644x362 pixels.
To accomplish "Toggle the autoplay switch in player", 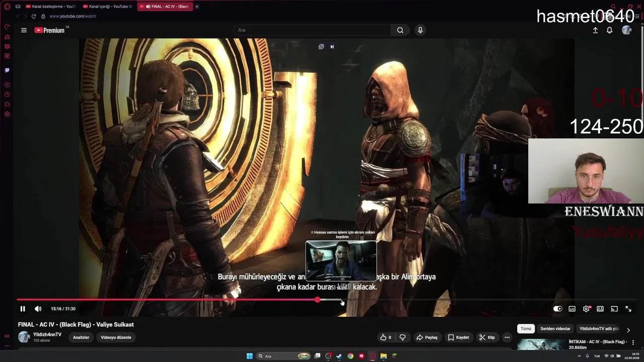I will pos(557,309).
